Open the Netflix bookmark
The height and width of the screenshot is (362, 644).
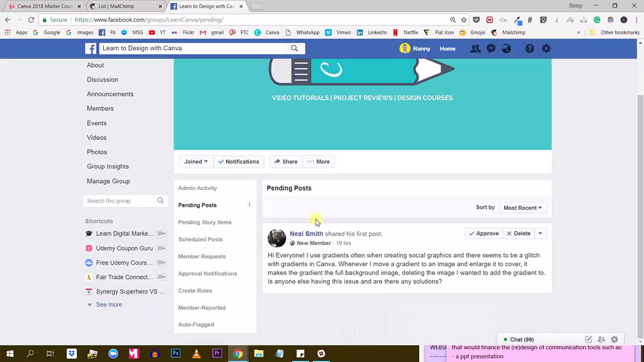(406, 33)
